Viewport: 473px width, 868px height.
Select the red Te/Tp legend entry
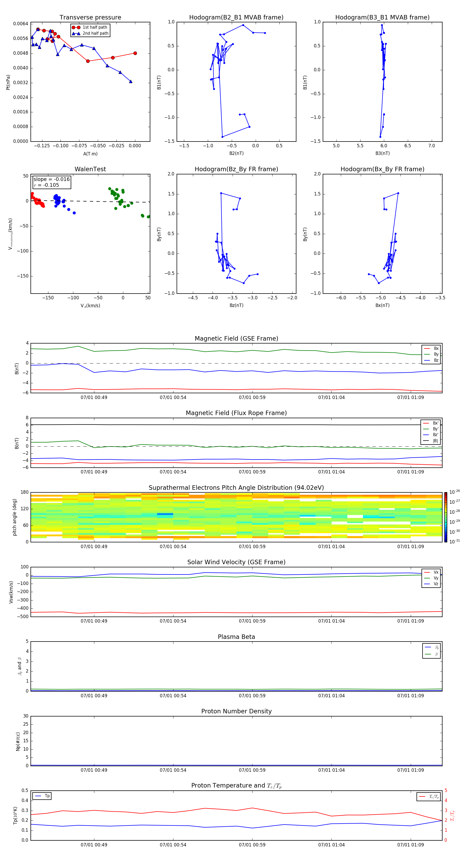click(x=429, y=796)
